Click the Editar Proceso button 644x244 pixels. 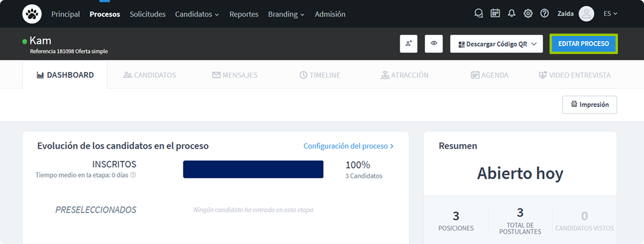[583, 44]
